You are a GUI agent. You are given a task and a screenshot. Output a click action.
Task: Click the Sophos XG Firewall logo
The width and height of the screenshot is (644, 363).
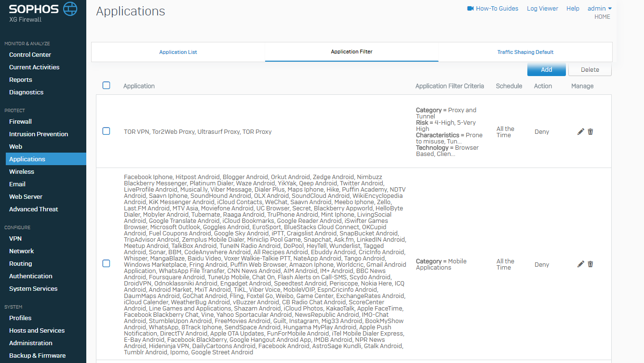43,12
